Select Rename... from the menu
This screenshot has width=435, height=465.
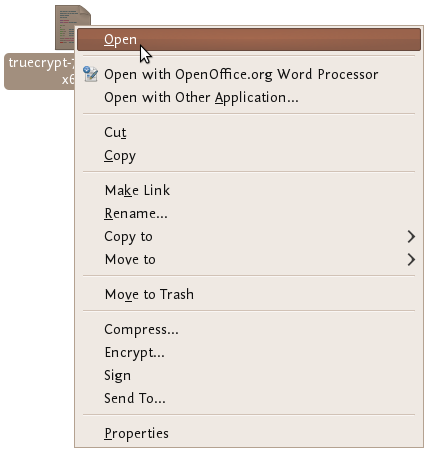click(249, 213)
